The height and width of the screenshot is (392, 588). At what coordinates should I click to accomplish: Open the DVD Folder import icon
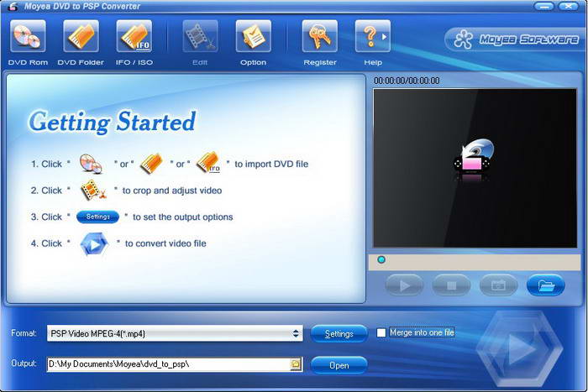coord(81,36)
